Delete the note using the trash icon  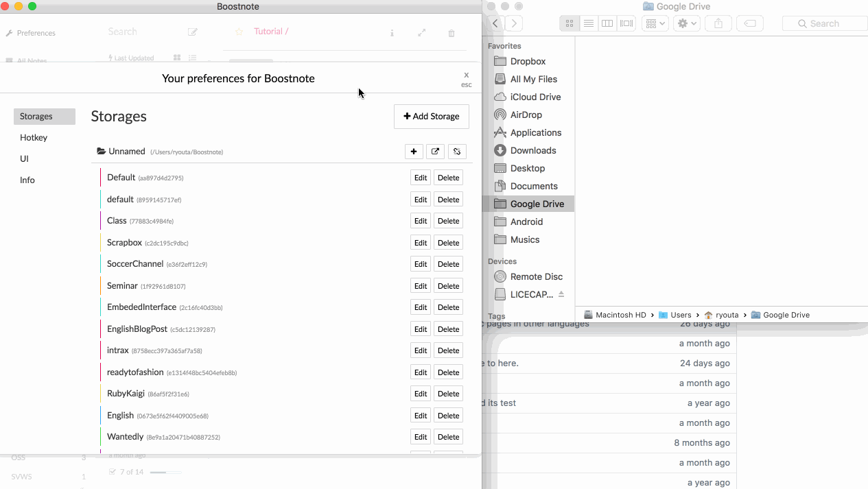click(x=451, y=32)
